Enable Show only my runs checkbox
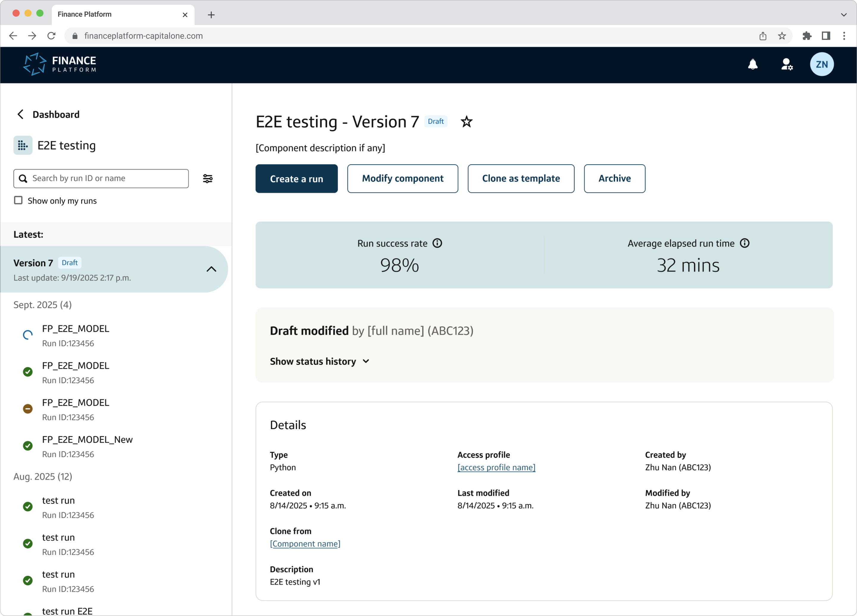This screenshot has width=857, height=616. tap(18, 200)
